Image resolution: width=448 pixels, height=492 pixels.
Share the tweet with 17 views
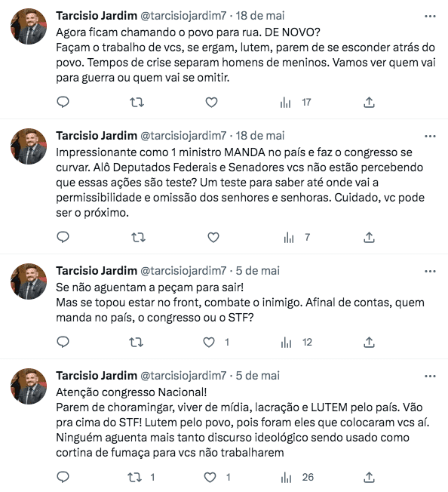(x=369, y=103)
